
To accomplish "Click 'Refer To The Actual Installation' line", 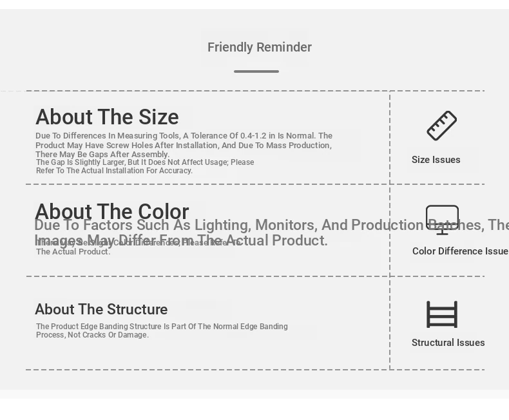I will 114,171.
